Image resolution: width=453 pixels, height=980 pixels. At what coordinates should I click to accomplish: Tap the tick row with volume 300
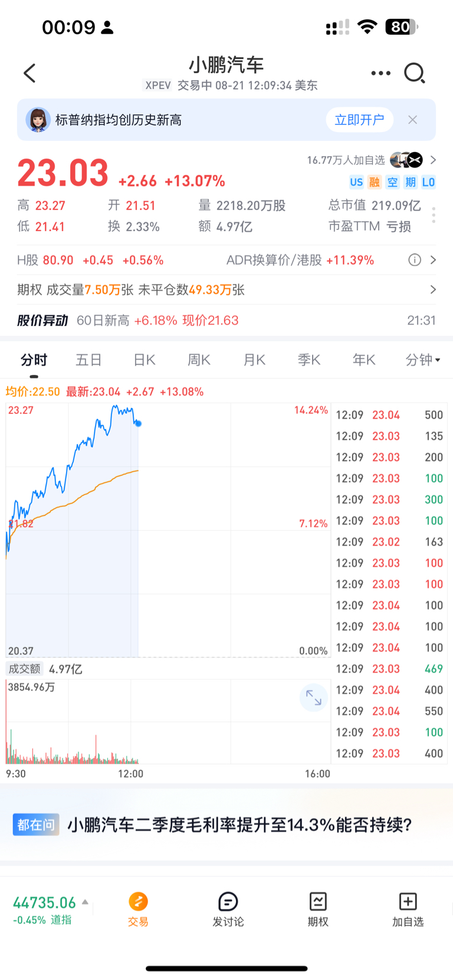tap(389, 499)
